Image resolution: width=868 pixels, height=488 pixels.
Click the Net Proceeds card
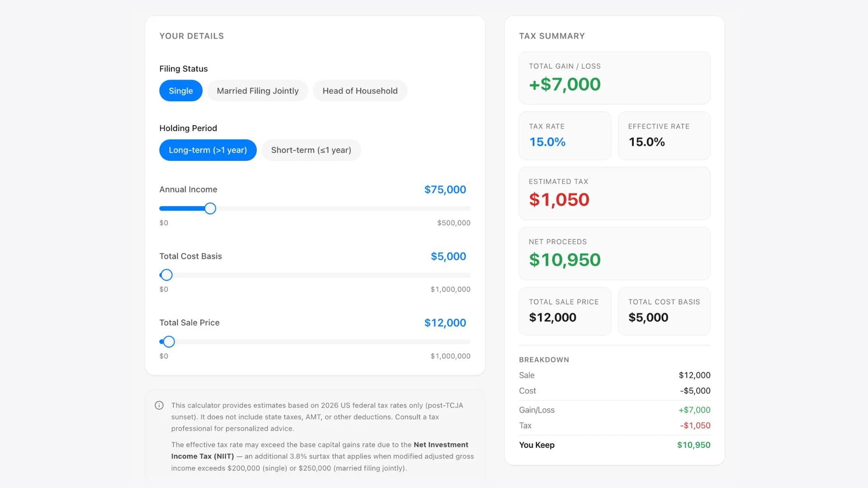[614, 253]
